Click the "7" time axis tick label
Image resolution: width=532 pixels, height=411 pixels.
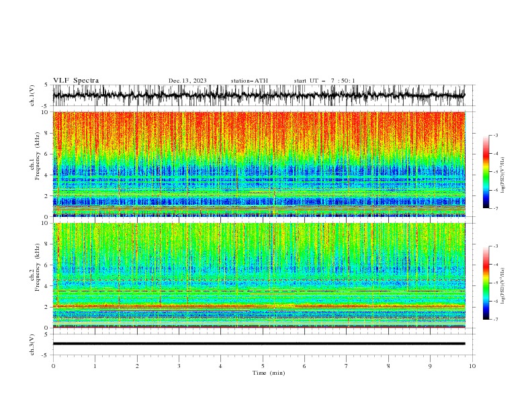(x=347, y=366)
